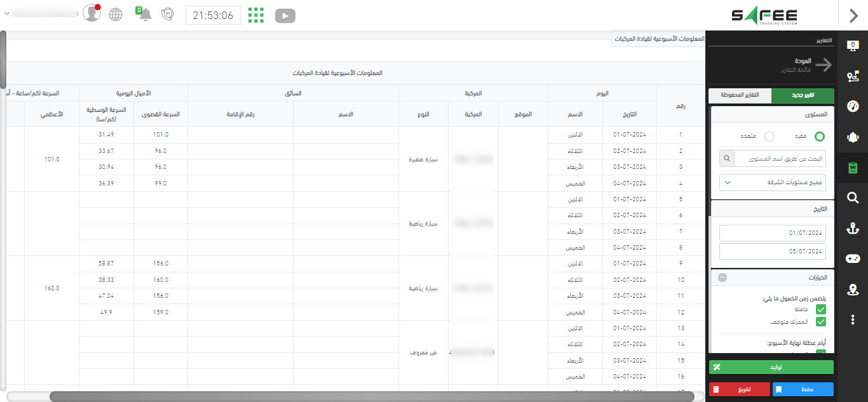Collapse the الخيارات section
The image size is (868, 402).
pyautogui.click(x=722, y=277)
